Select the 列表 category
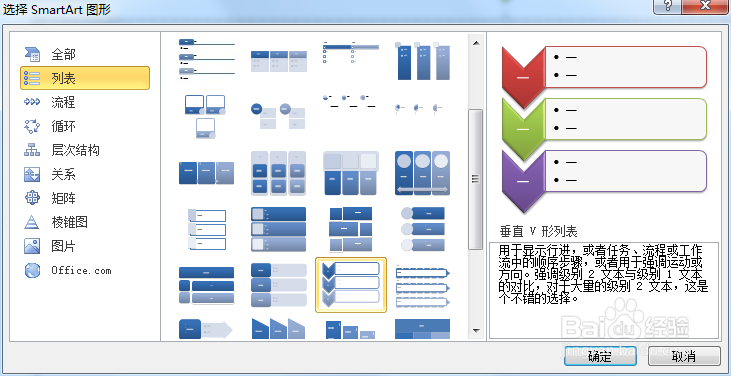This screenshot has height=376, width=731. click(x=85, y=78)
